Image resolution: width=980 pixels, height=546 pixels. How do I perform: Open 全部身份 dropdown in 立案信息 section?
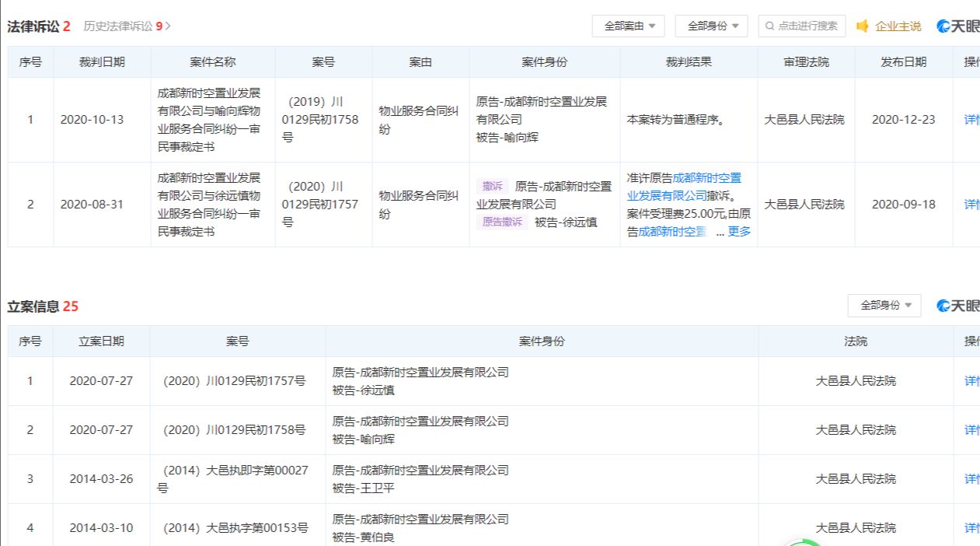(884, 306)
